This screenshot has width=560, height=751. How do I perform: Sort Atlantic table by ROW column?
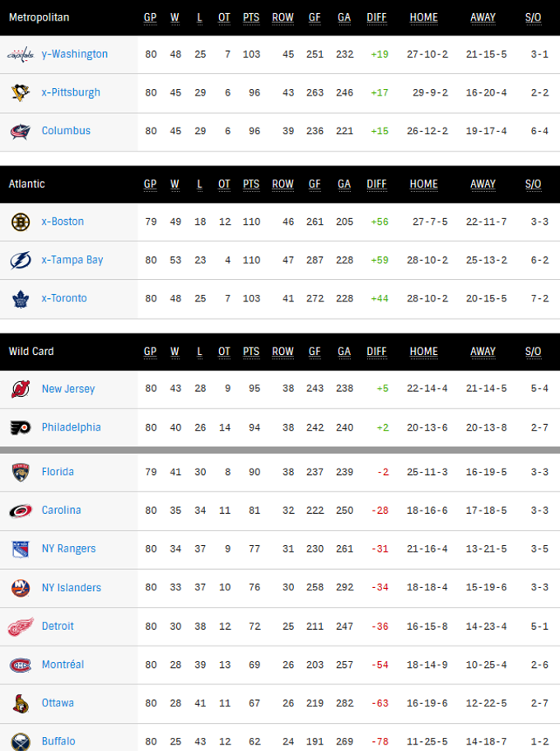click(282, 184)
